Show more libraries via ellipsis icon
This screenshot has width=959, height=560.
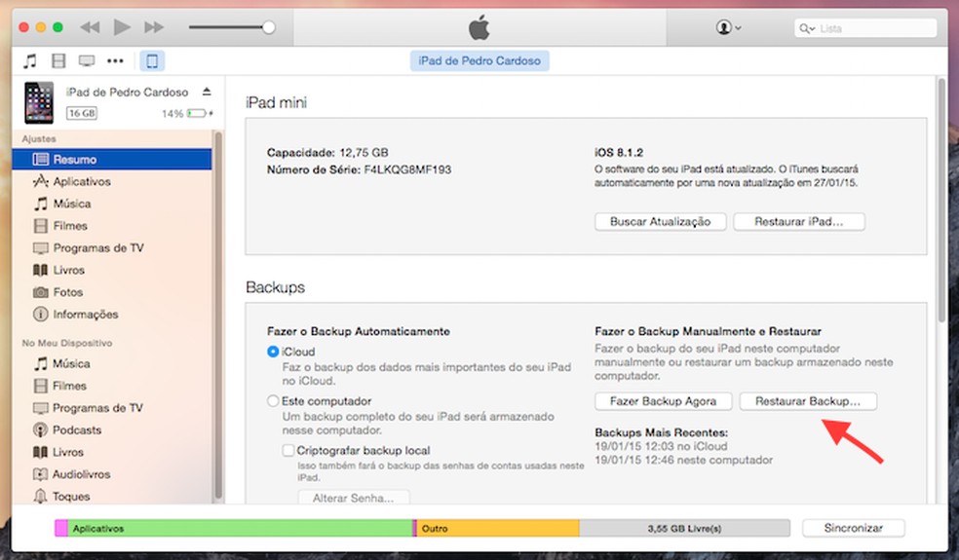coord(115,60)
